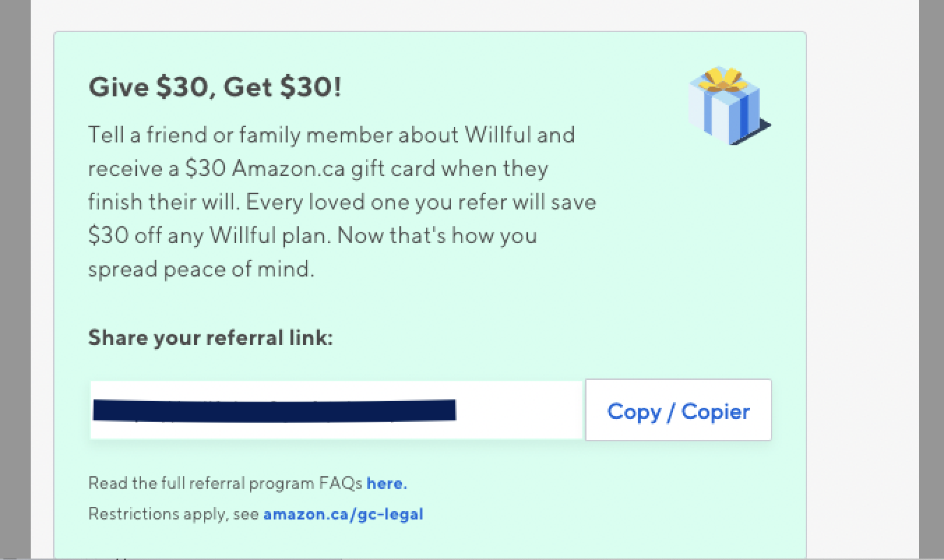Click the dark gray margin on the left
This screenshot has height=560, width=944.
tap(15, 279)
